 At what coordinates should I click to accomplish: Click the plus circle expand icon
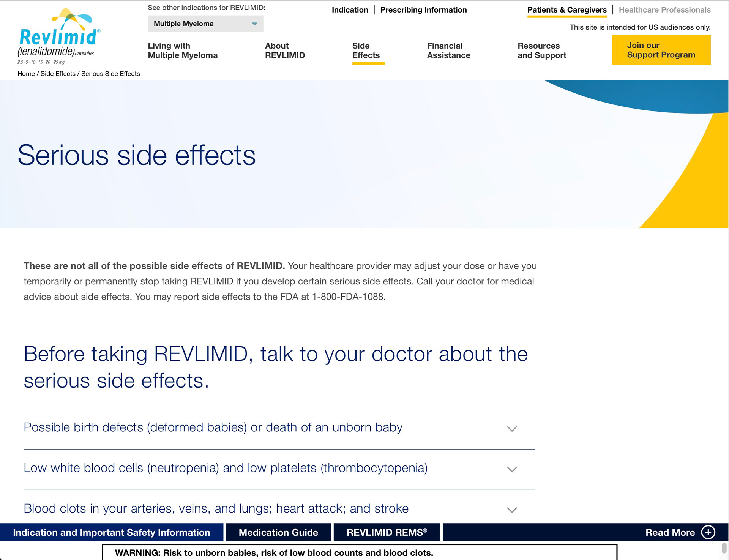(x=708, y=532)
